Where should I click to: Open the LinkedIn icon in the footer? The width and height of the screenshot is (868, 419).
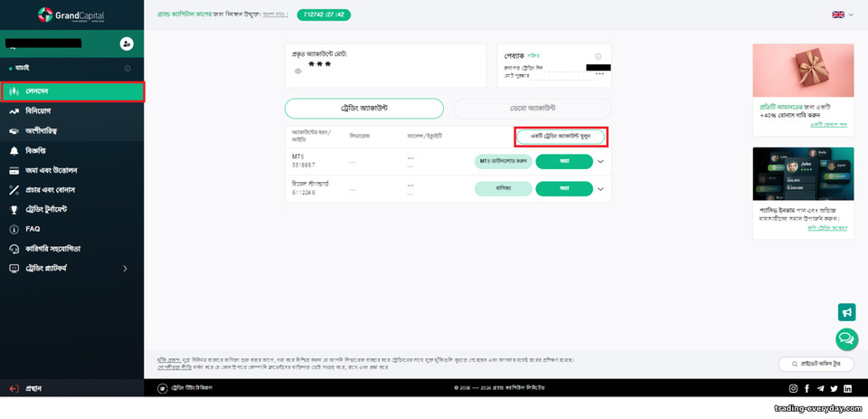[x=847, y=388]
